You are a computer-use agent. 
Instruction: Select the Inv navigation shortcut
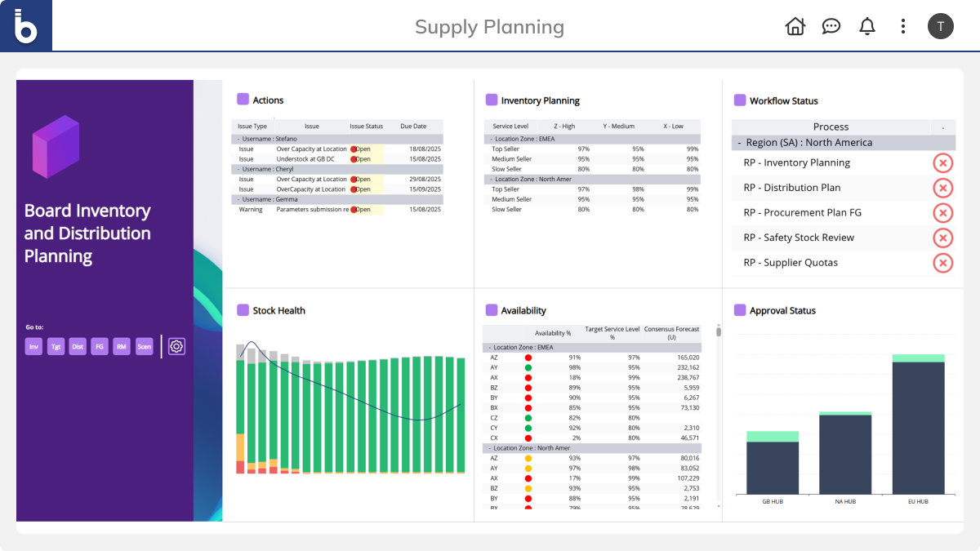(x=34, y=346)
